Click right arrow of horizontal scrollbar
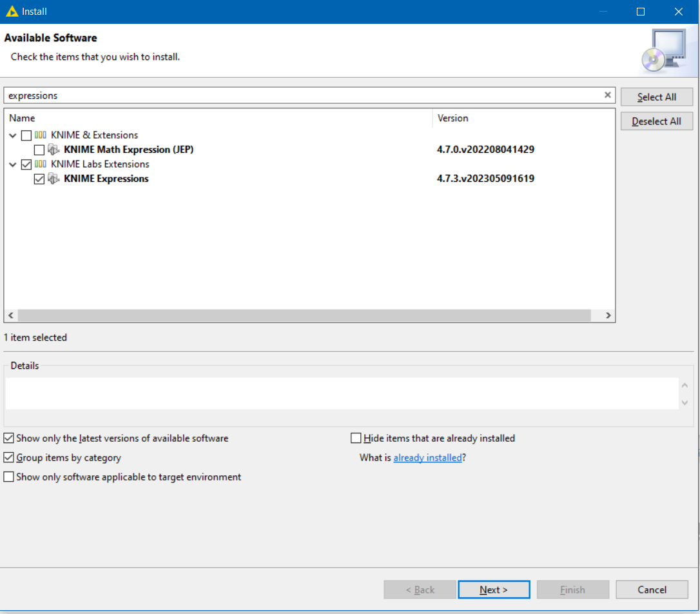Viewport: 700px width, 614px height. click(x=608, y=315)
